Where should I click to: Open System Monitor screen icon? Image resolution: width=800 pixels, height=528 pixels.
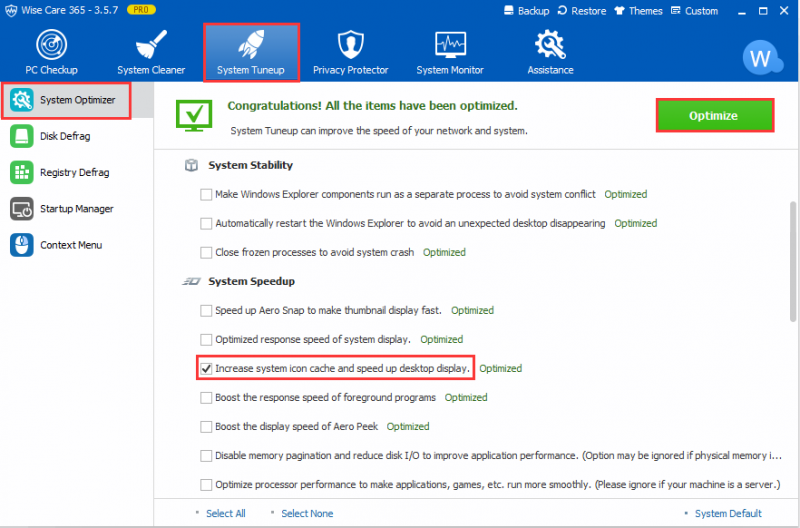(x=450, y=45)
